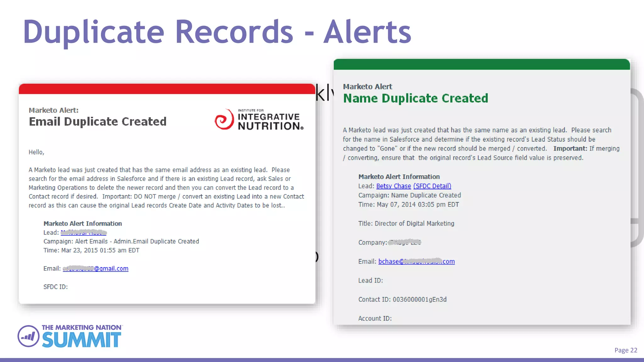Click the 'Company:' label in green alert

[x=373, y=243]
